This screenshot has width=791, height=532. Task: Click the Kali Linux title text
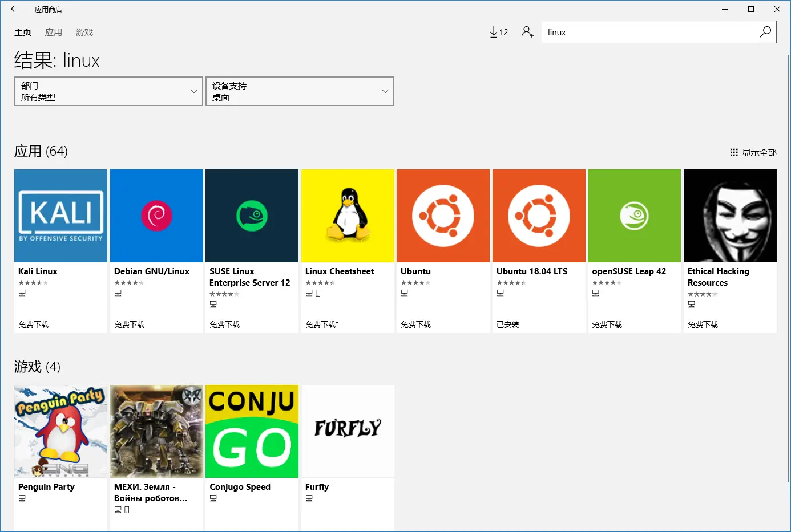click(x=38, y=271)
